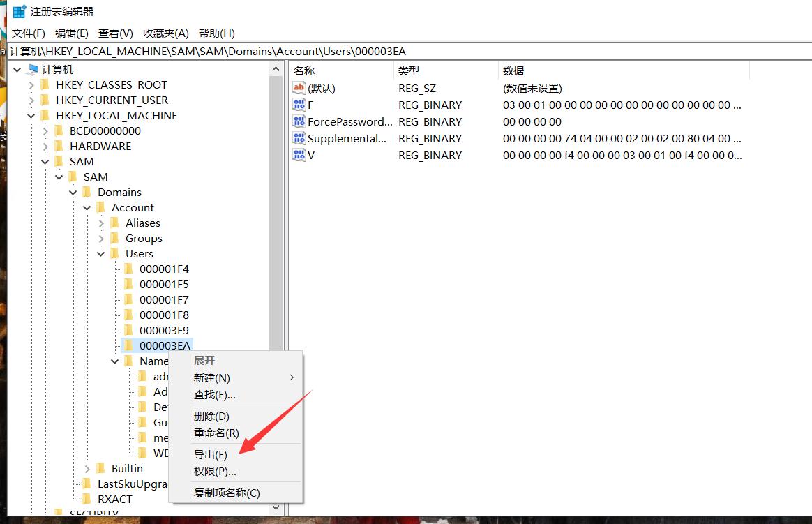Click the Supplemental binary value icon
812x524 pixels.
(299, 139)
